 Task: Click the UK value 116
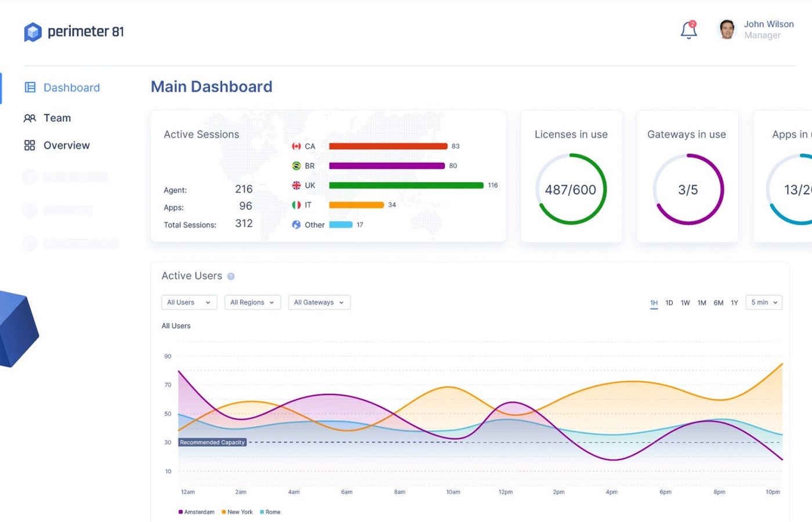pos(492,186)
